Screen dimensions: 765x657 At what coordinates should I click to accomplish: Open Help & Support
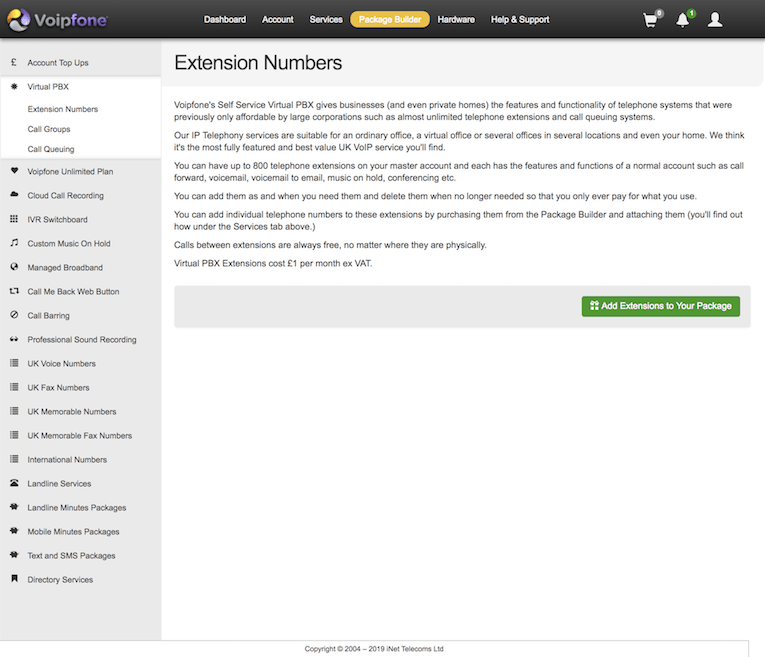coord(520,20)
